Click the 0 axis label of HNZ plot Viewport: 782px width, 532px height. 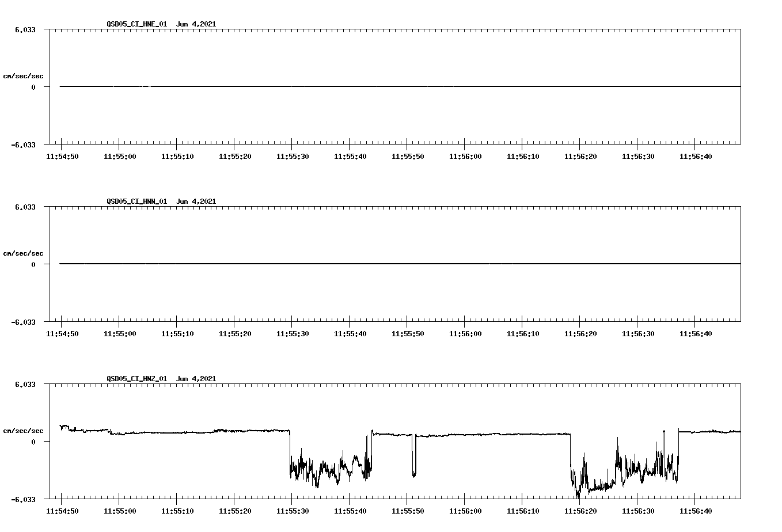[x=33, y=442]
